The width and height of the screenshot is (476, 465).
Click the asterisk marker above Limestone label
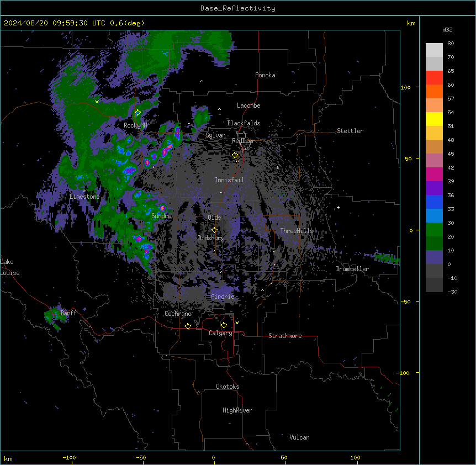click(84, 191)
